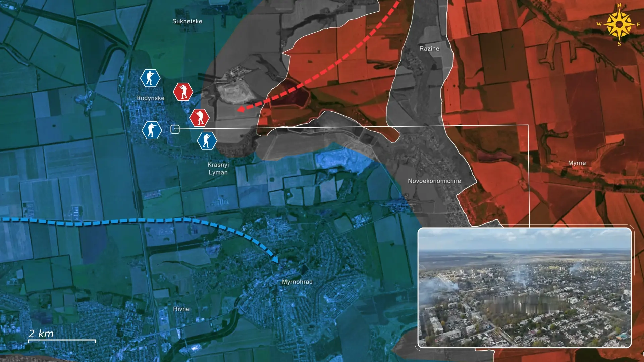Viewport: 644px width, 362px height.
Task: Click the Razine village label
Action: click(429, 48)
